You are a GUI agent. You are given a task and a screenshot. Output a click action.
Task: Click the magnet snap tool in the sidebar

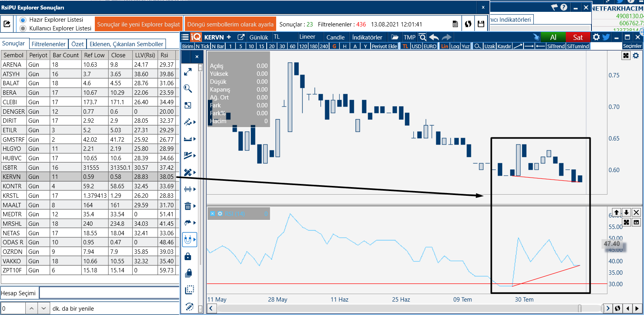pos(188,240)
